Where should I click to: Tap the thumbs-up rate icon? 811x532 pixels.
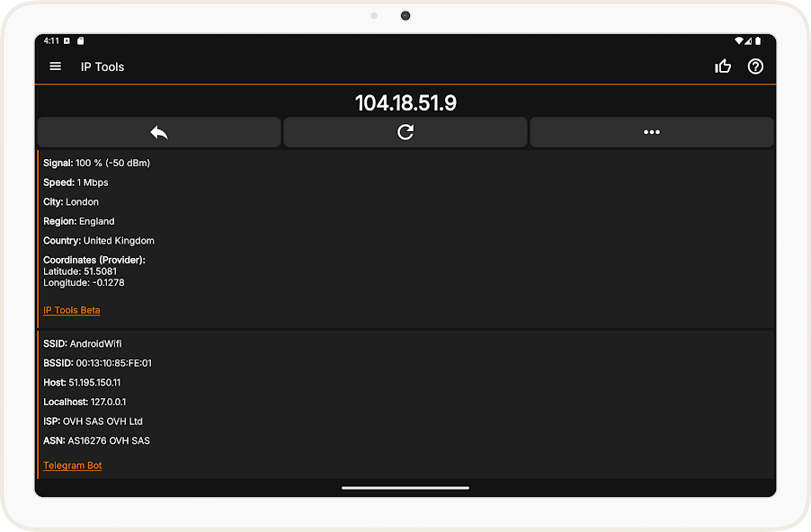coord(723,66)
